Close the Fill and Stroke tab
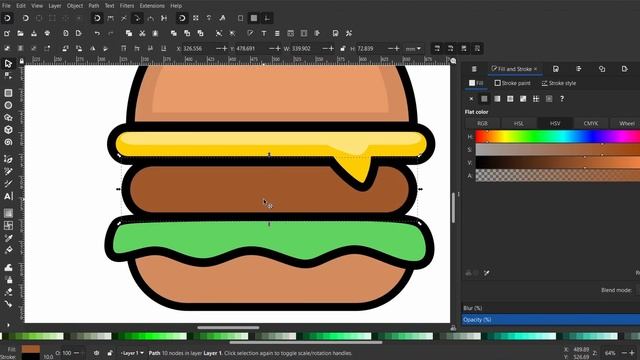Image resolution: width=640 pixels, height=360 pixels. 536,69
